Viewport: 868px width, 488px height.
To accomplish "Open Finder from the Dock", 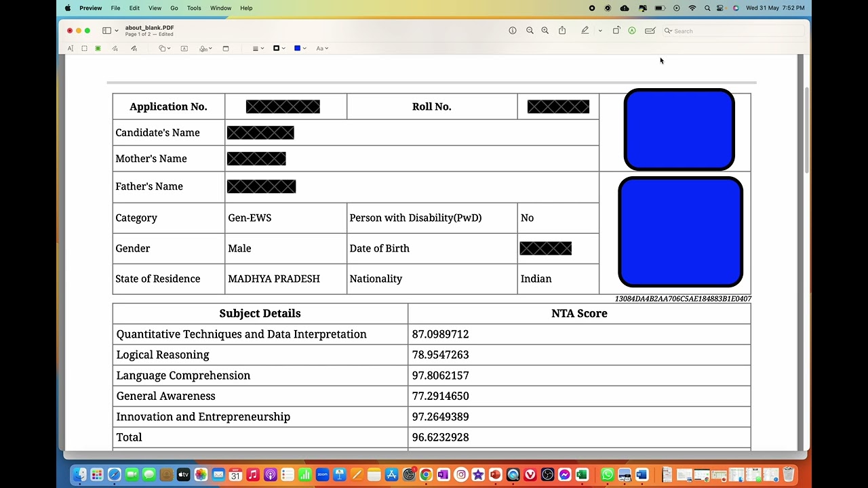I will click(x=80, y=475).
